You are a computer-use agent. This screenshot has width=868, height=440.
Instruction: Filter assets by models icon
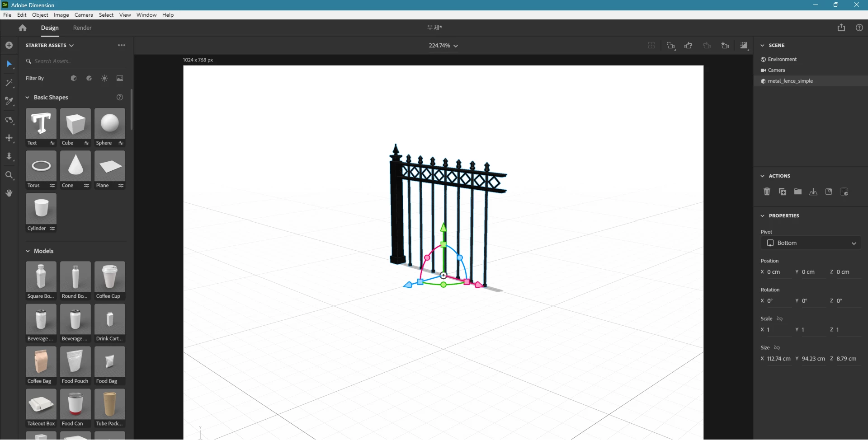(x=74, y=78)
